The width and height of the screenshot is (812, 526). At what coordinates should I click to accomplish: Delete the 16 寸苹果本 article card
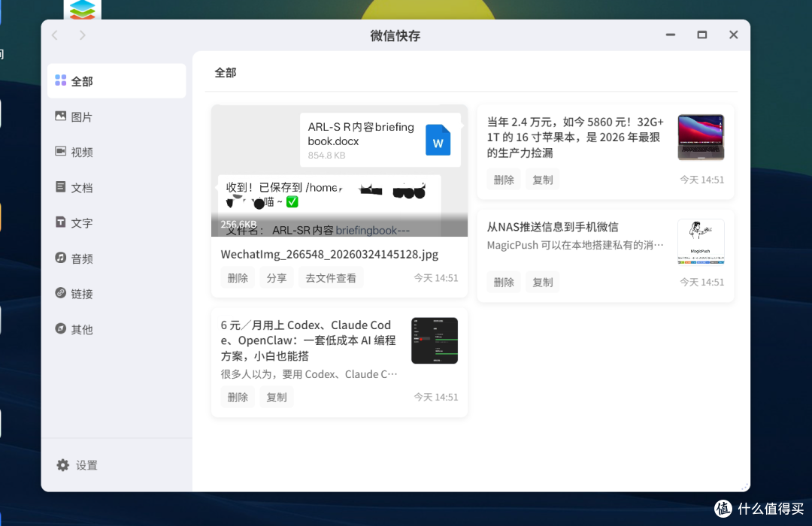tap(504, 180)
